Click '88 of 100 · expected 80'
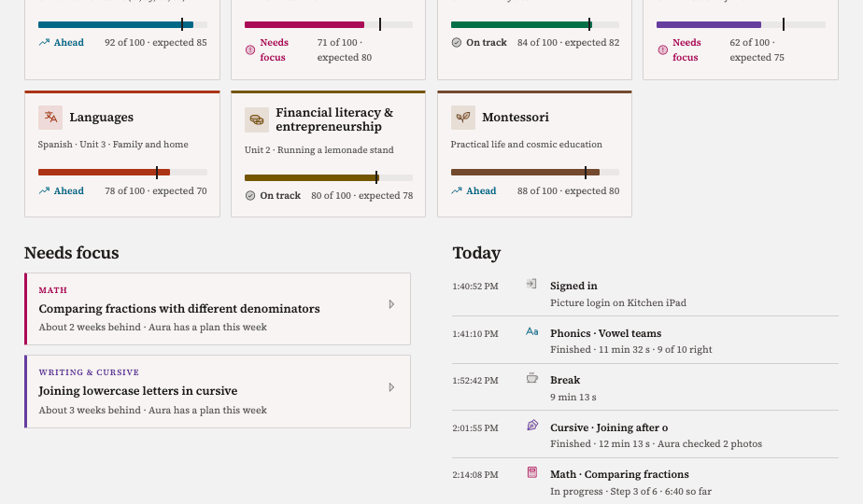This screenshot has height=504, width=863. (568, 191)
